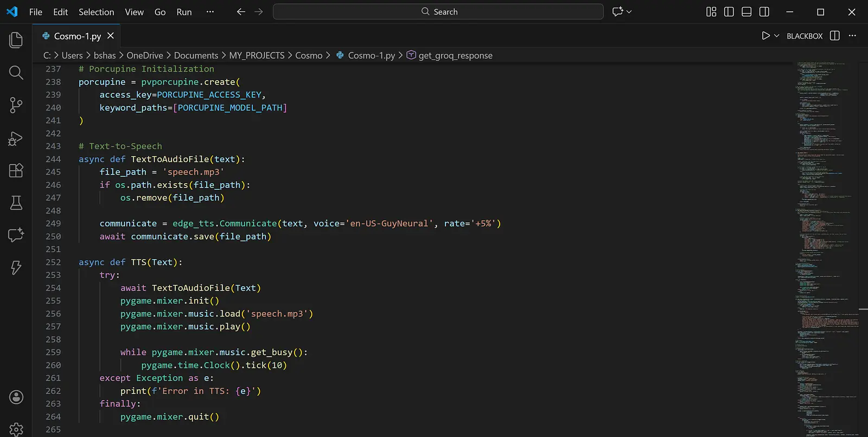This screenshot has height=437, width=868.
Task: Open the Selection menu
Action: pyautogui.click(x=96, y=11)
